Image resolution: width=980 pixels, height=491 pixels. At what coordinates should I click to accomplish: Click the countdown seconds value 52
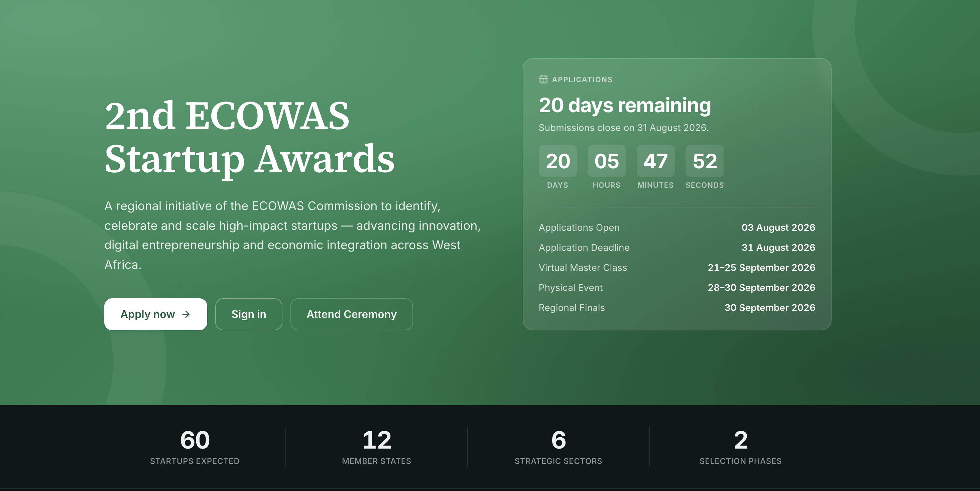pos(705,161)
